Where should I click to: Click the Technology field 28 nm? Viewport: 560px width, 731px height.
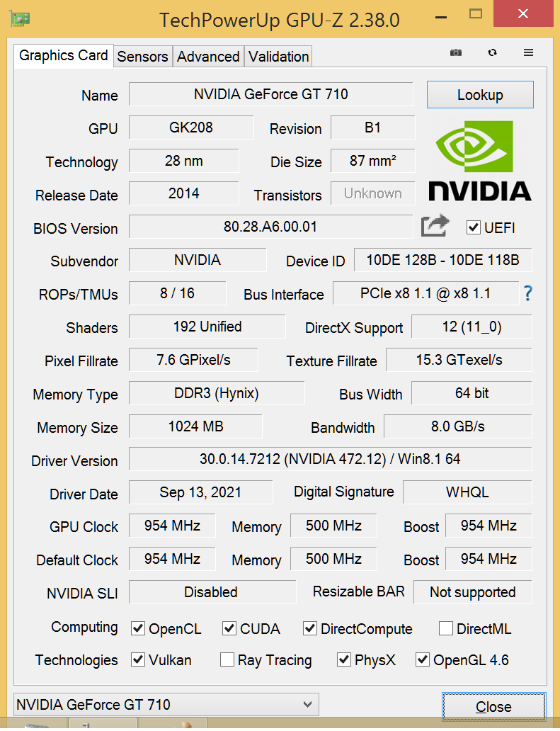coord(183,161)
